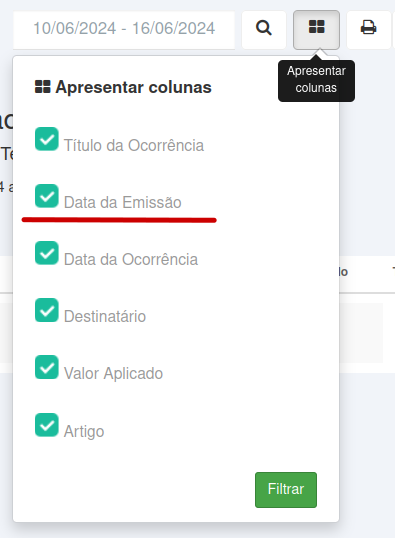
Task: Click the Título da Ocorrência label text
Action: (134, 145)
